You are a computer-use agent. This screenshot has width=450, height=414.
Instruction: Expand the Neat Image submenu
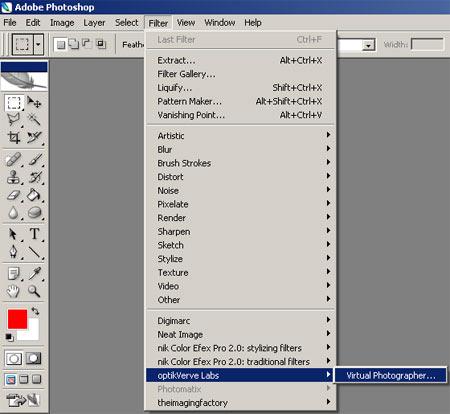pos(240,334)
